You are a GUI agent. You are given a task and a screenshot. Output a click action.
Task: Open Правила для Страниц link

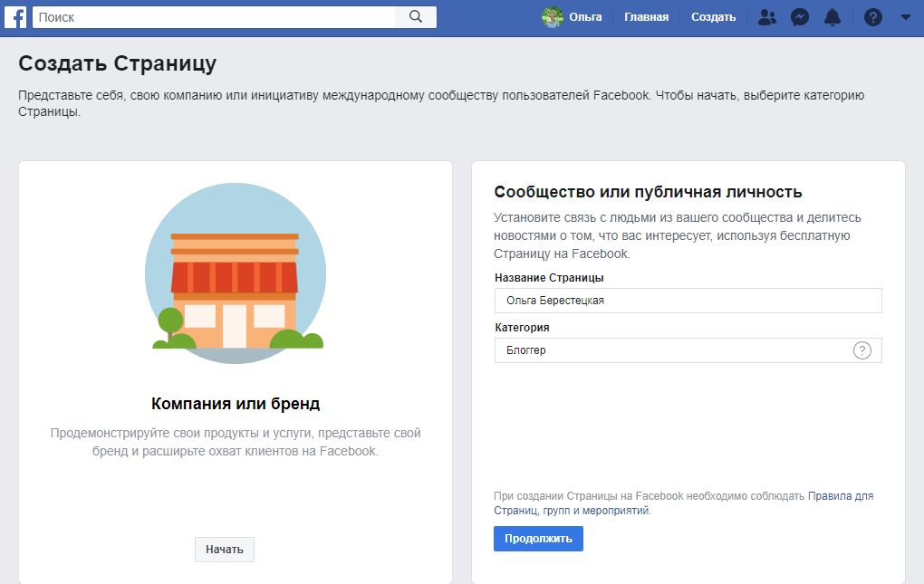684,503
